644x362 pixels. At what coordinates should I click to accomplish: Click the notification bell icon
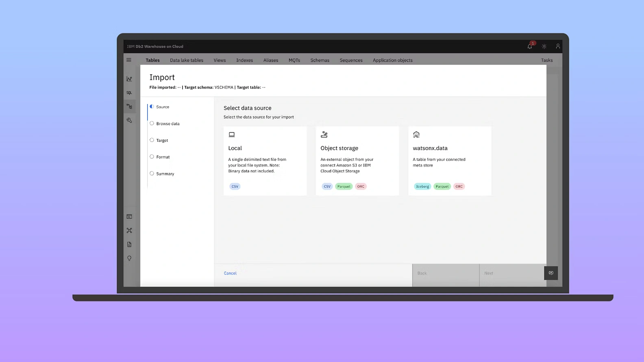point(530,46)
